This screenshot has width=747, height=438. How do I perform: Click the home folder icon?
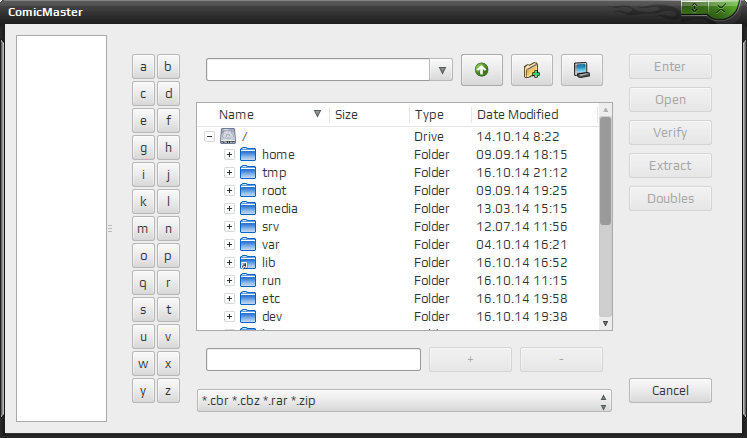point(248,154)
